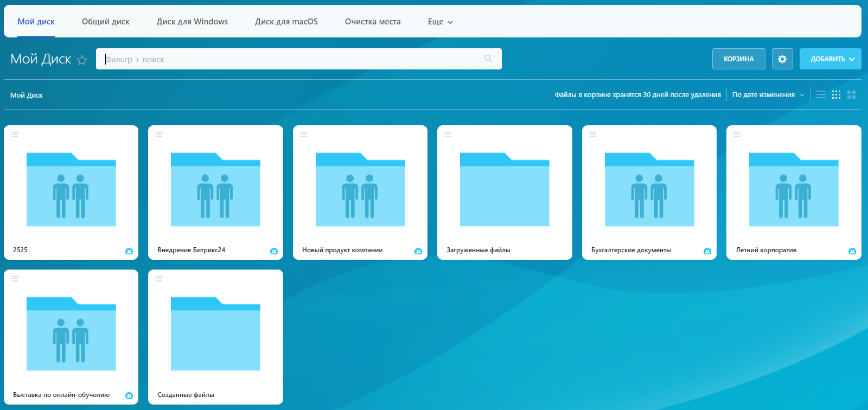This screenshot has width=868, height=410.
Task: Open Диск для Windows tab
Action: 192,22
